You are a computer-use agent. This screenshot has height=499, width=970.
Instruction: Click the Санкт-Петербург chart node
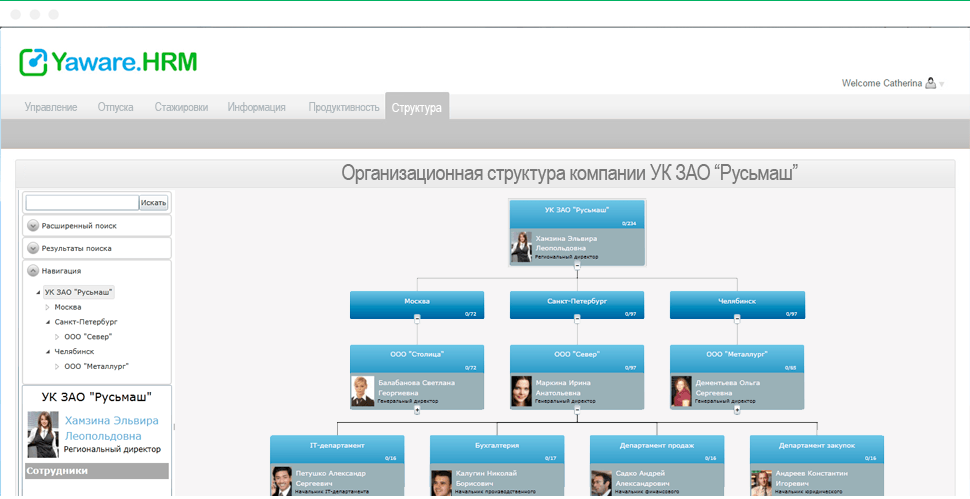(x=577, y=305)
